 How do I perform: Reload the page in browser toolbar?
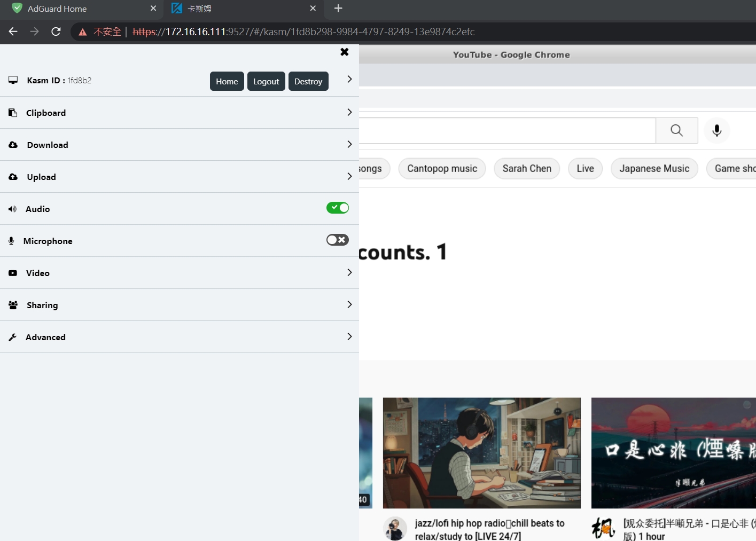[x=56, y=32]
